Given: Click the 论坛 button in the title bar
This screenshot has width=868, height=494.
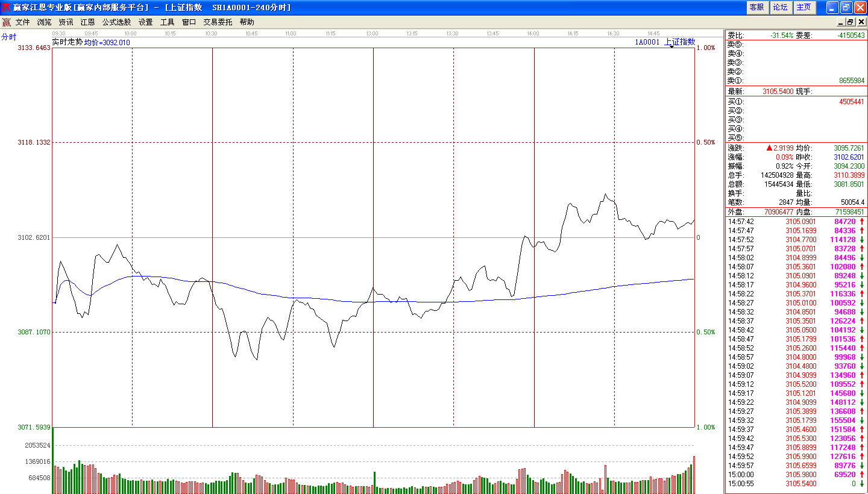Looking at the screenshot, I should coord(780,7).
